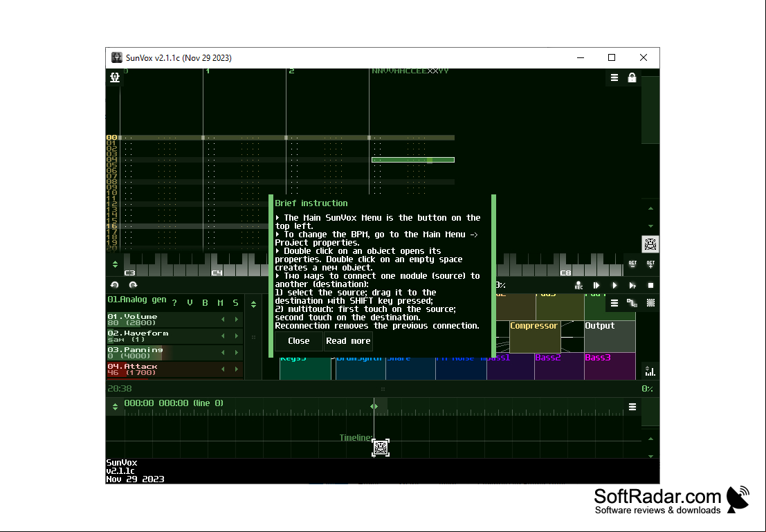Click the 01.Analog gen module title
Screen dimensions: 766x532
coord(137,300)
